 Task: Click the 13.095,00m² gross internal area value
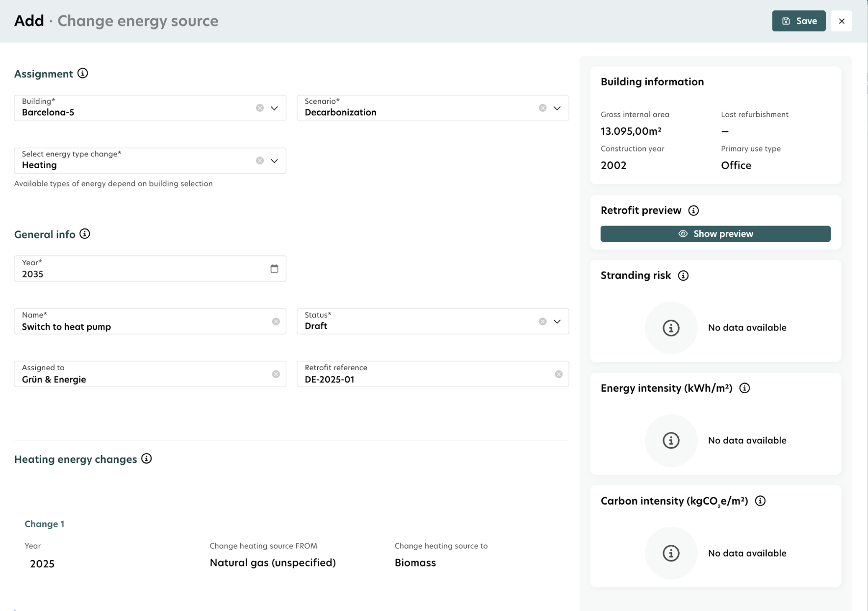[631, 131]
